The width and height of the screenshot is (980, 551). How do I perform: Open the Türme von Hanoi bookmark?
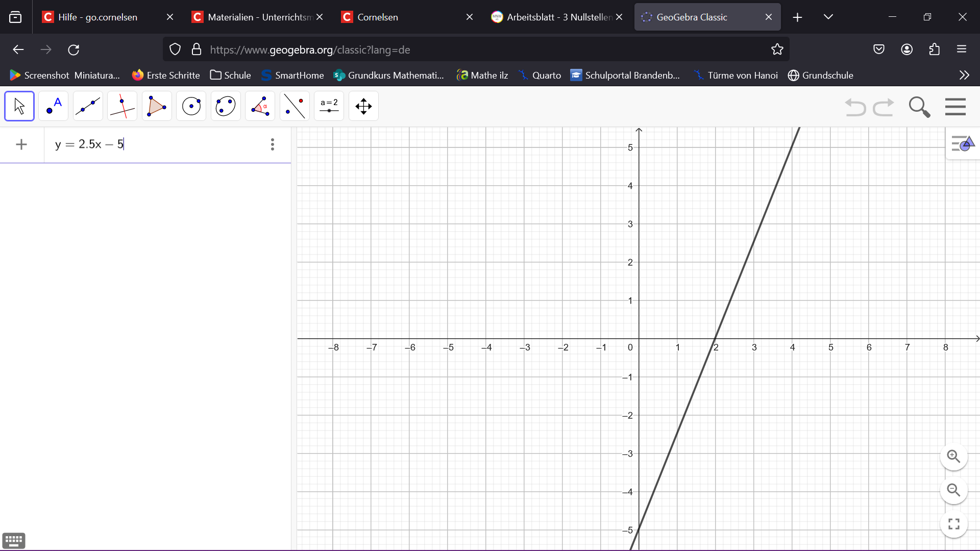pyautogui.click(x=736, y=76)
